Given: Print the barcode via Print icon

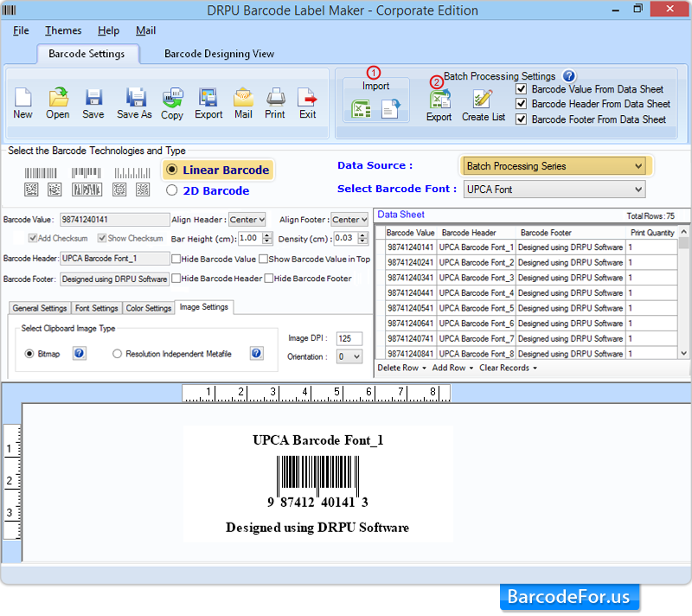Looking at the screenshot, I should click(275, 97).
